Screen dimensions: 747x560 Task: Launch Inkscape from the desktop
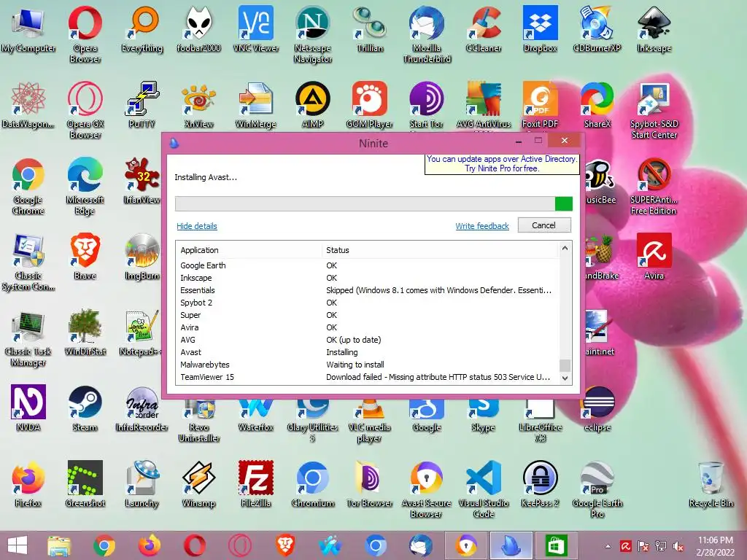click(x=654, y=29)
